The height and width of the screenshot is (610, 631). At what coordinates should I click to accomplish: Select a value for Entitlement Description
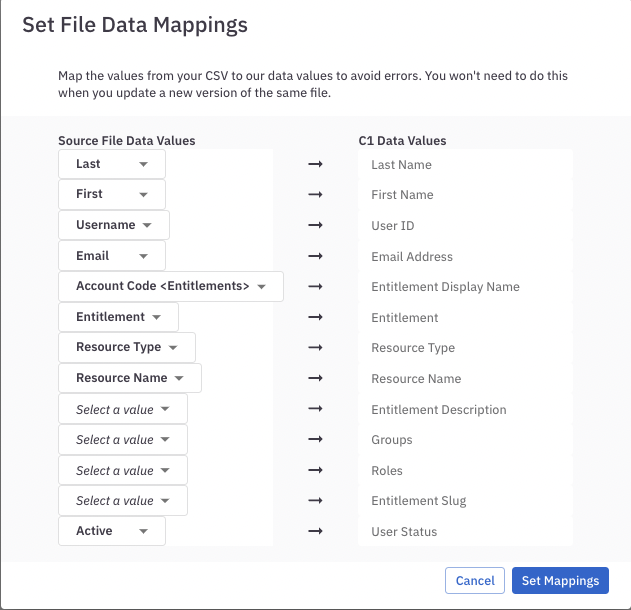(x=123, y=409)
